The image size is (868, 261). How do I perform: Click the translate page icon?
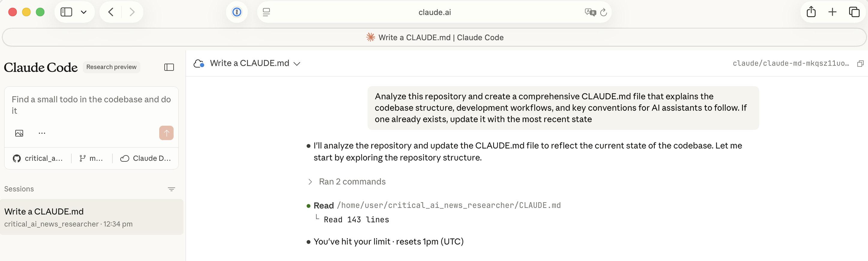(x=590, y=12)
